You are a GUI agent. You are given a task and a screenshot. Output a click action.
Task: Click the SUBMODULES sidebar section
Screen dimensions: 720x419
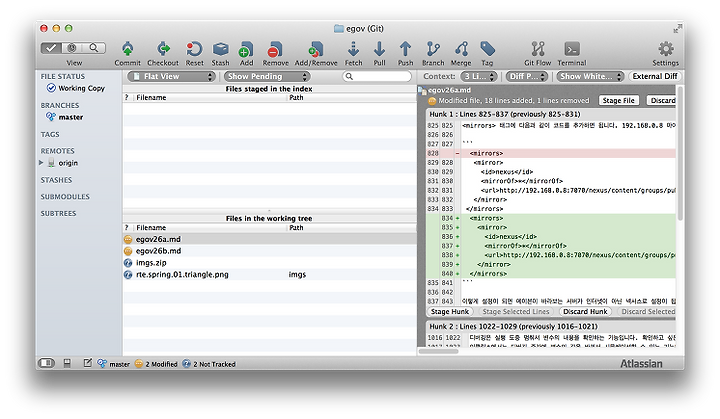point(65,197)
